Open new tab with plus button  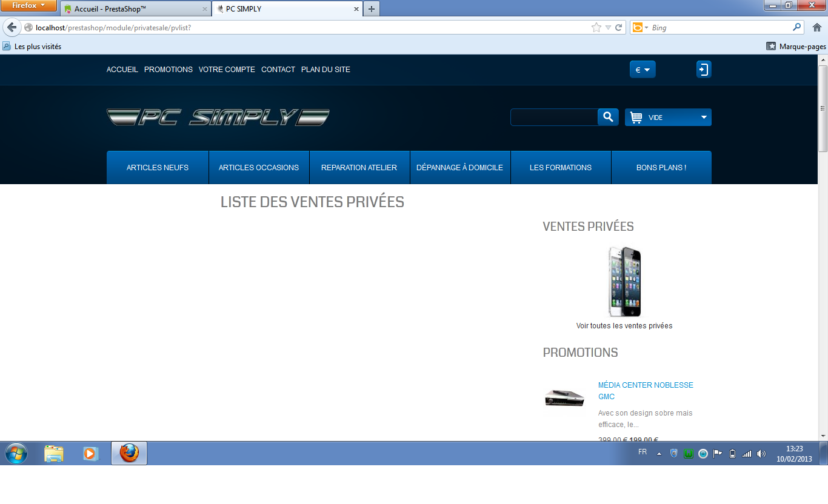372,9
